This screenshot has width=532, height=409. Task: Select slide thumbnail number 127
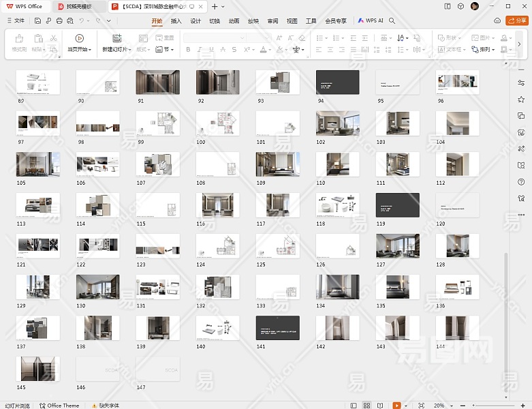click(x=398, y=246)
